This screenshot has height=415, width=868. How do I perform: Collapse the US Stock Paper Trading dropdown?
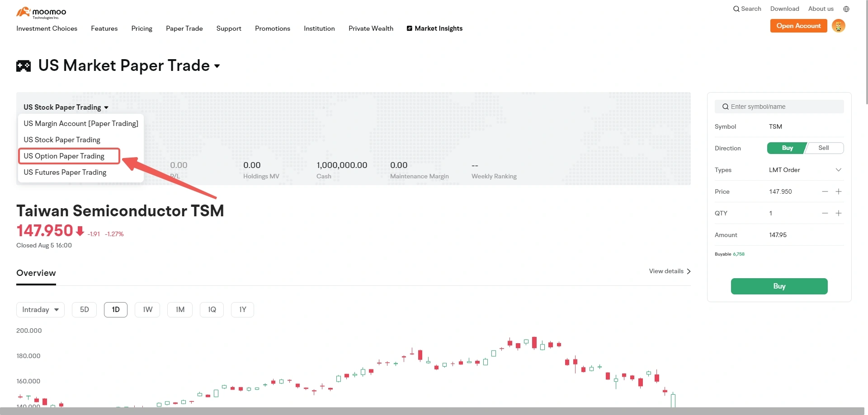tap(66, 107)
